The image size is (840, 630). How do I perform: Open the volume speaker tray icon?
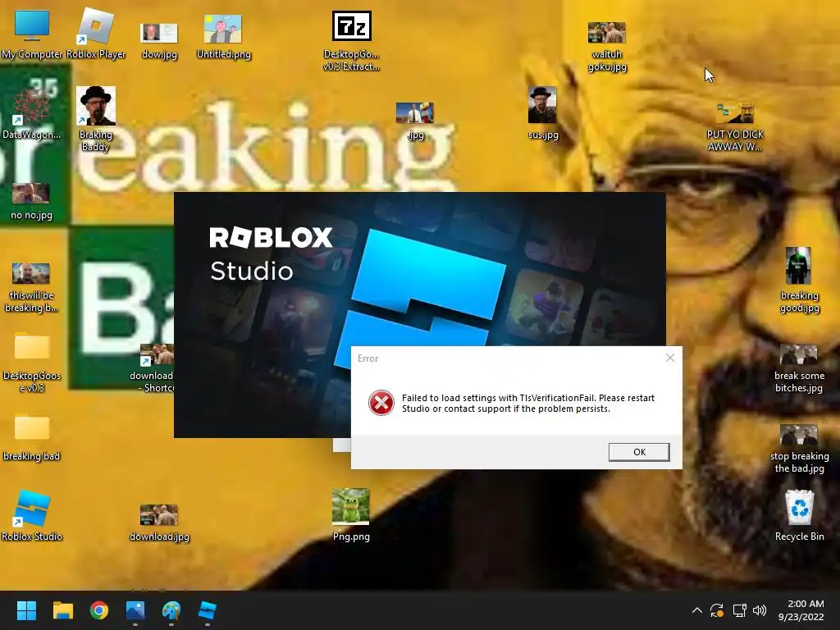tap(760, 610)
